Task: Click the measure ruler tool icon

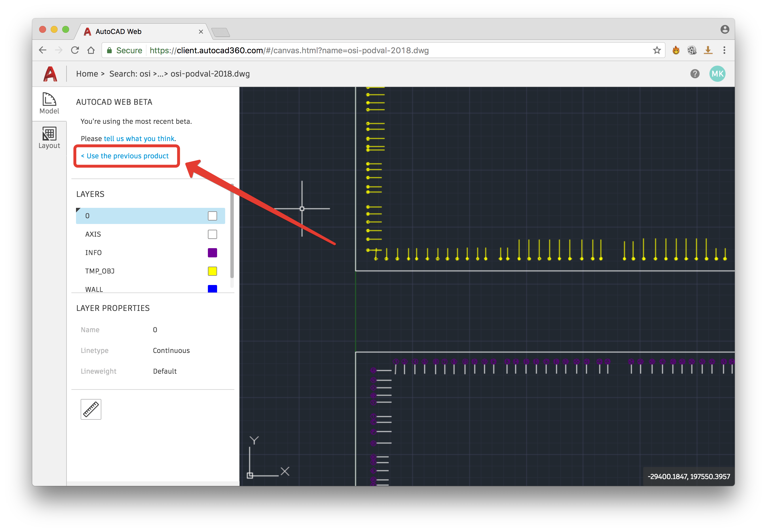Action: pyautogui.click(x=91, y=409)
